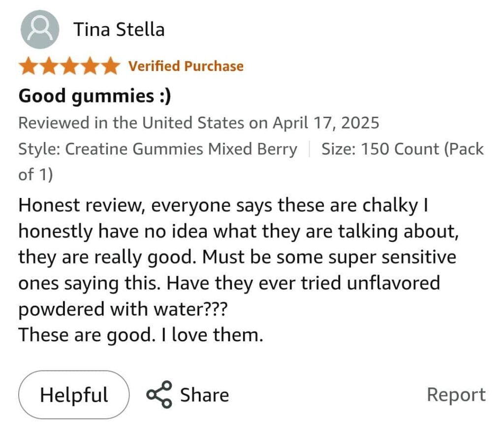Click the line "These are good. I love them."
This screenshot has width=504, height=430.
pyautogui.click(x=141, y=335)
